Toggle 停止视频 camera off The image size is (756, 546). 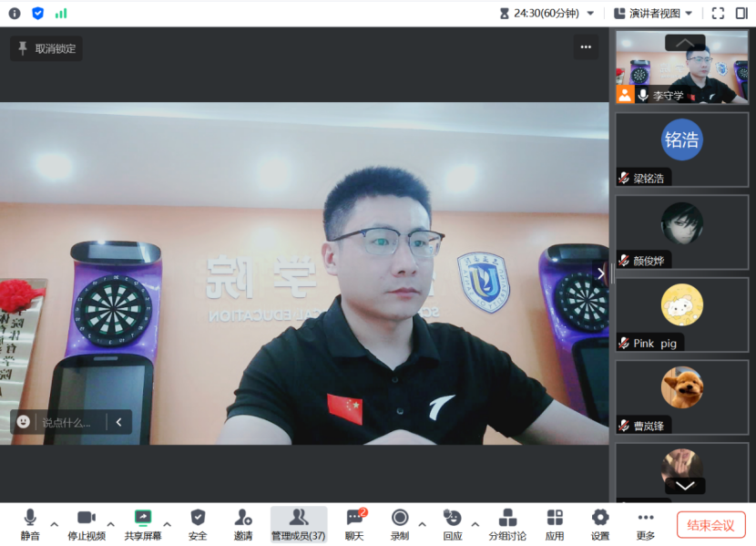(87, 519)
